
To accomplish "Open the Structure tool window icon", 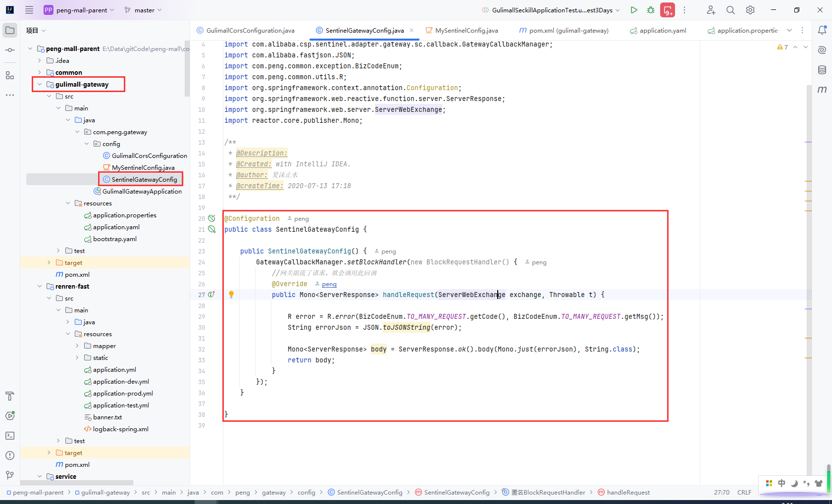I will 10,75.
